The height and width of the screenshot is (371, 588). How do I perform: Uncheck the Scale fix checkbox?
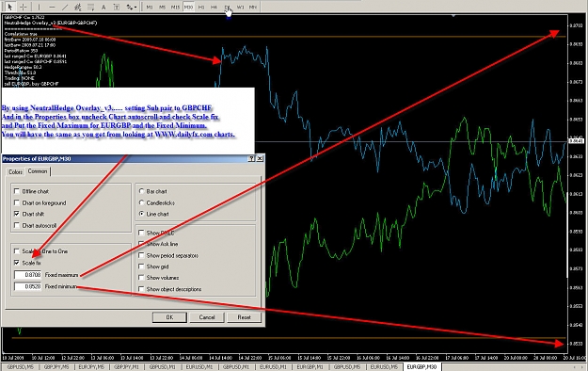[x=17, y=263]
